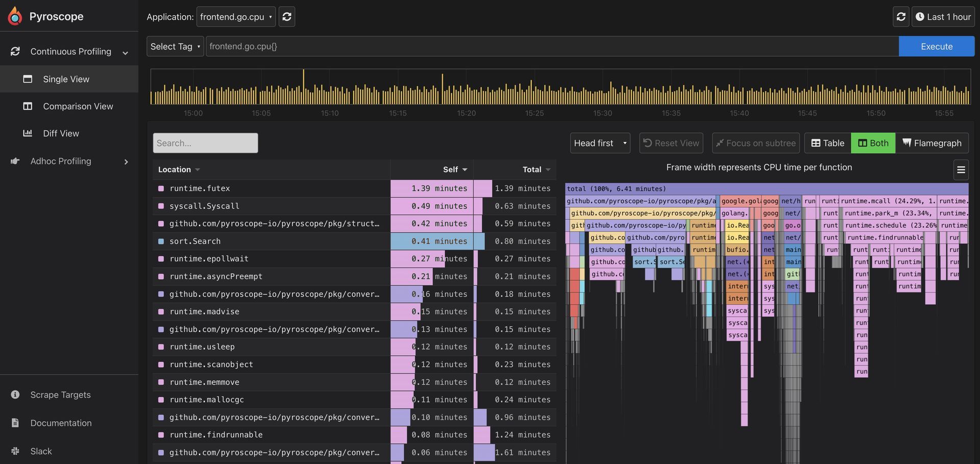This screenshot has height=464, width=980.
Task: Click the Slack logo icon
Action: [x=15, y=451]
